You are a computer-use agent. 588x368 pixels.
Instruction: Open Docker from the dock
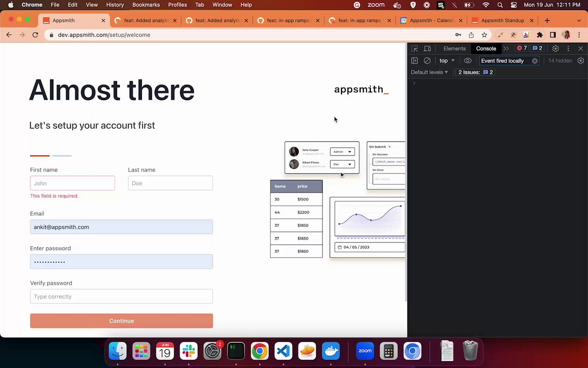pos(330,351)
